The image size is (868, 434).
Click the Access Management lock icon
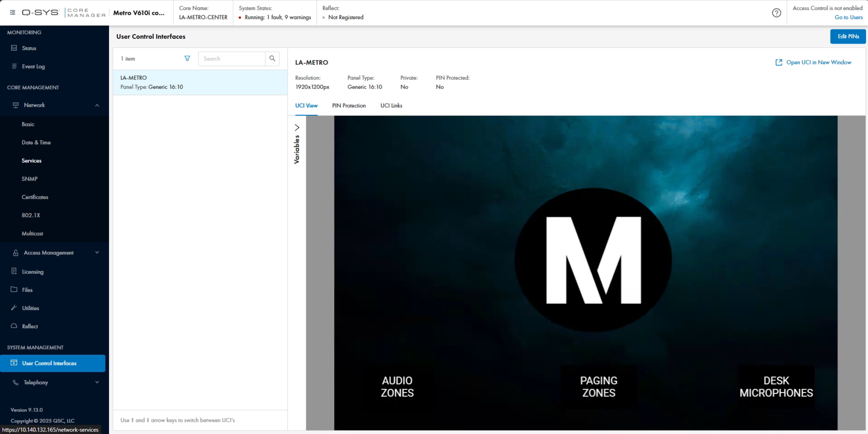point(16,253)
